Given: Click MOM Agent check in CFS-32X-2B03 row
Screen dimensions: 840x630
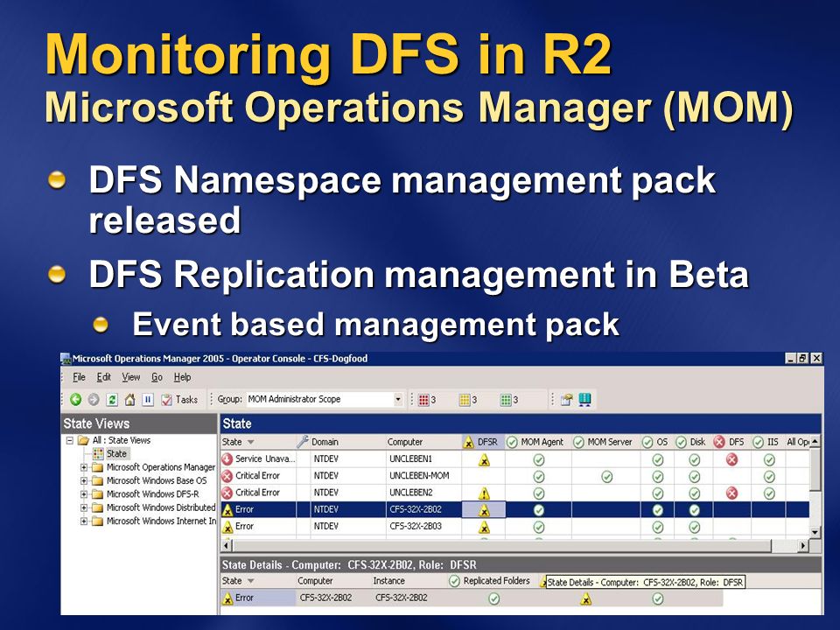Looking at the screenshot, I should pyautogui.click(x=539, y=527).
